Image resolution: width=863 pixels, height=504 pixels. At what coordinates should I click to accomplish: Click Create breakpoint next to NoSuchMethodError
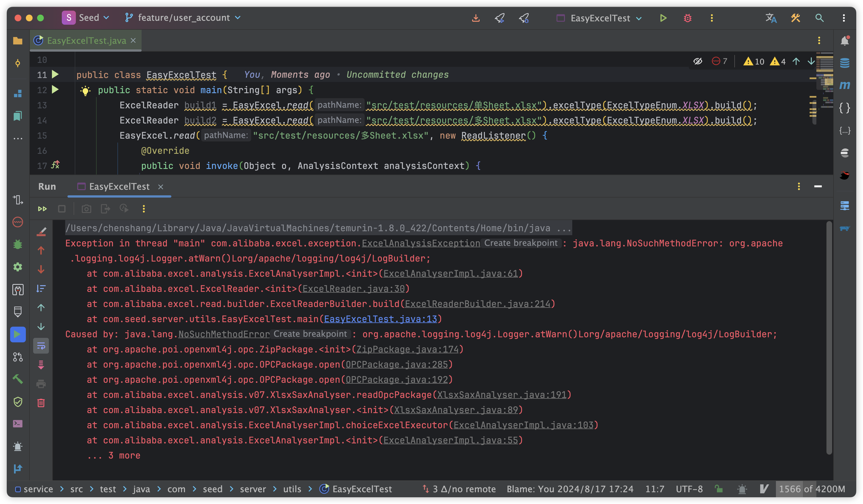pyautogui.click(x=310, y=334)
